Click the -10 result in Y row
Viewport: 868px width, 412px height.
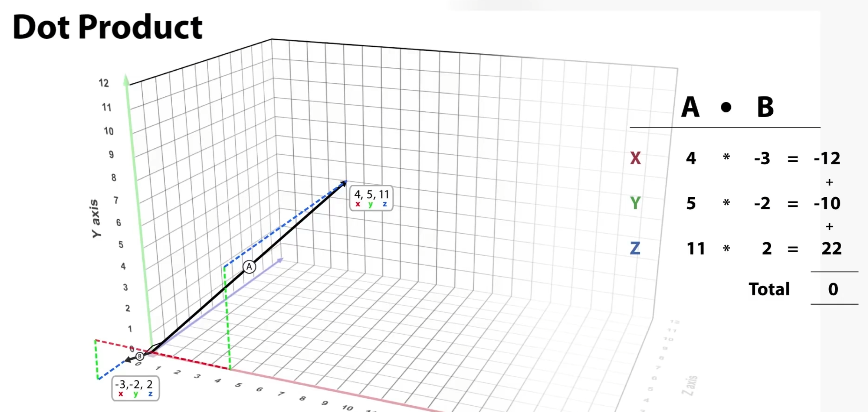tap(827, 203)
